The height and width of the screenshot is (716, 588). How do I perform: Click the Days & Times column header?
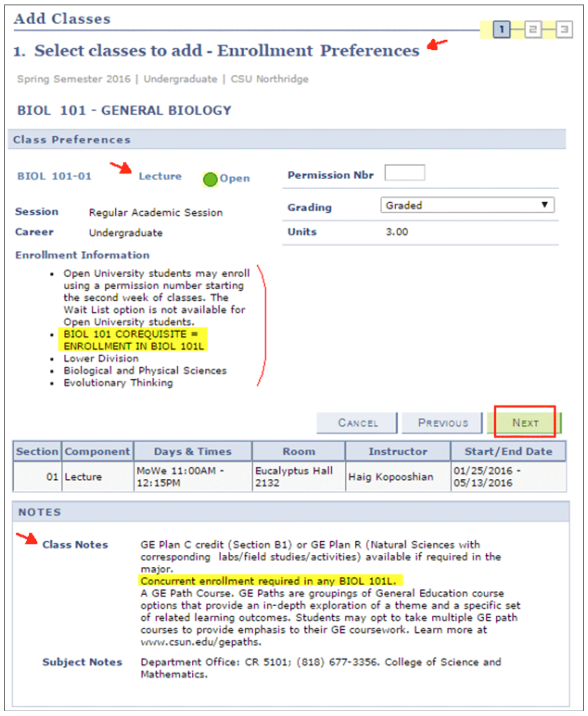193,451
